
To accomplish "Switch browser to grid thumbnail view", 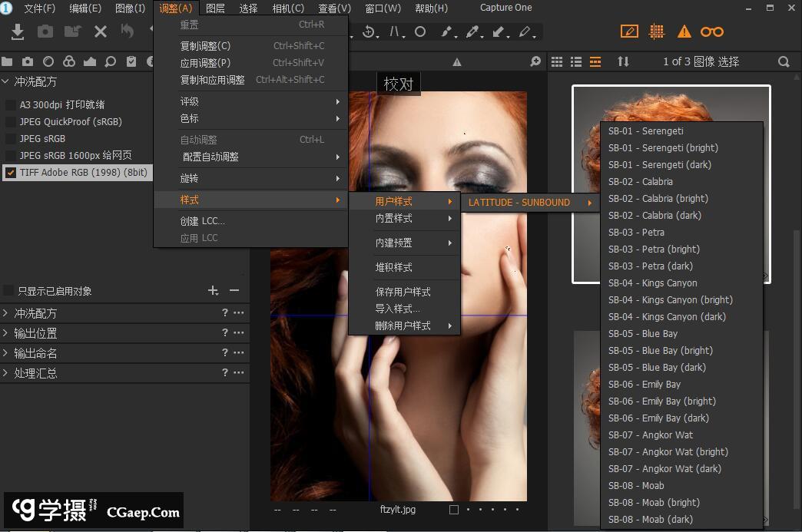I will click(x=557, y=61).
